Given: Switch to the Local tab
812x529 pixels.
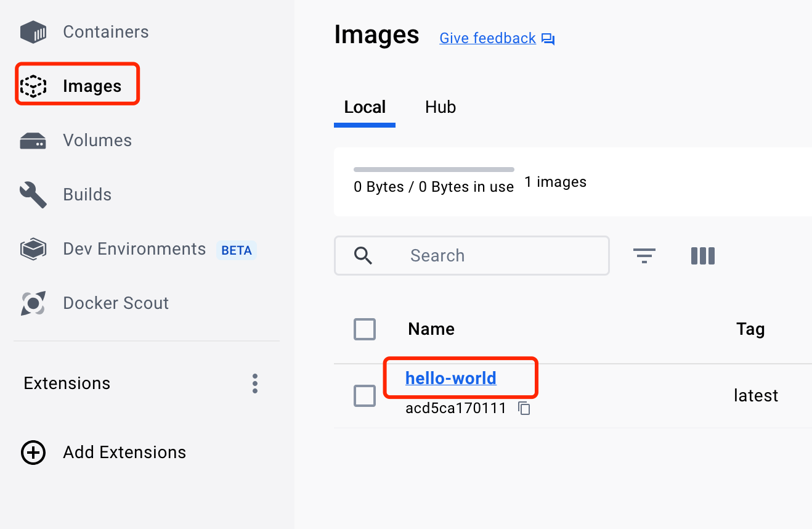Looking at the screenshot, I should [365, 107].
